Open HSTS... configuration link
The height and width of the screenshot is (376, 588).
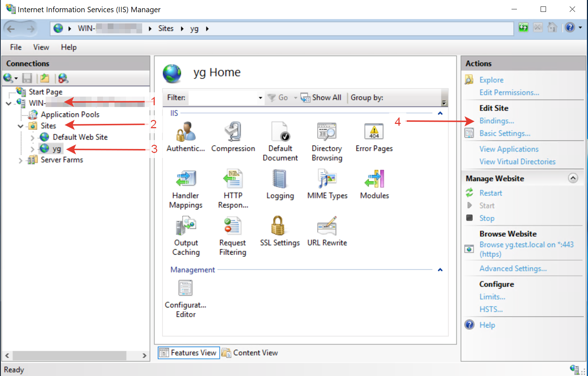(x=491, y=309)
